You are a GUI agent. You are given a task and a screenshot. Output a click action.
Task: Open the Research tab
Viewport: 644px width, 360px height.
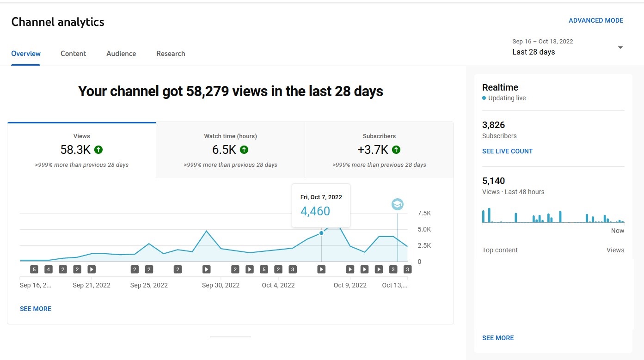pos(171,54)
